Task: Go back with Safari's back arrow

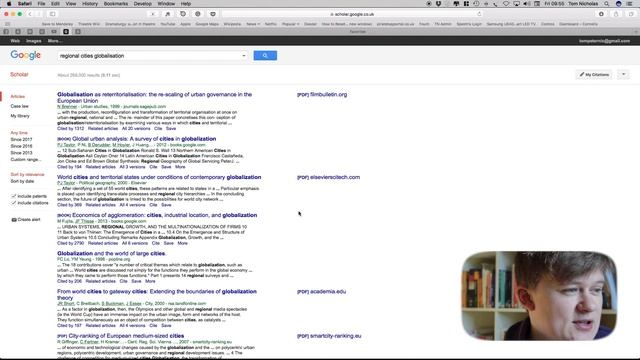Action: coord(30,14)
